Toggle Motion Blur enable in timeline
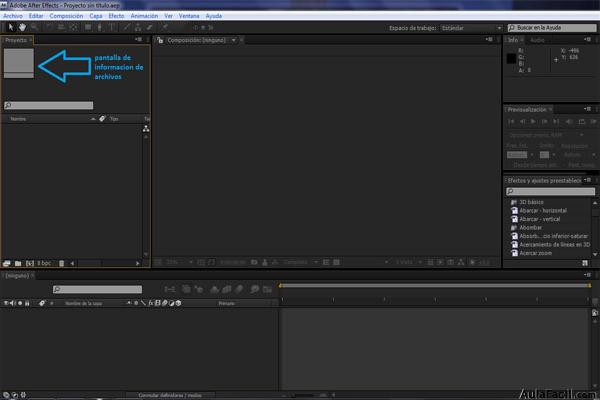 click(240, 289)
